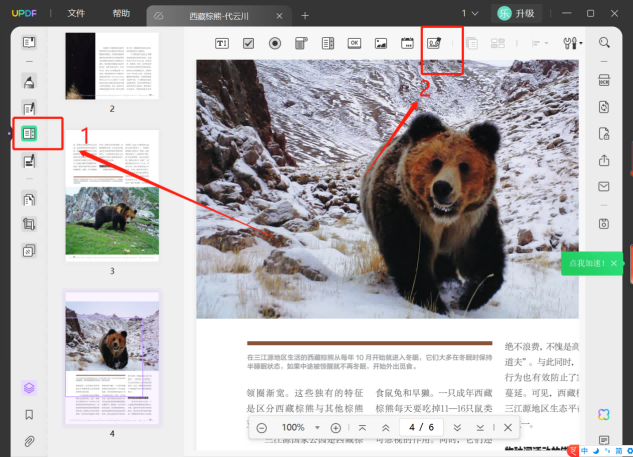Close the page navigation bar

point(508,428)
